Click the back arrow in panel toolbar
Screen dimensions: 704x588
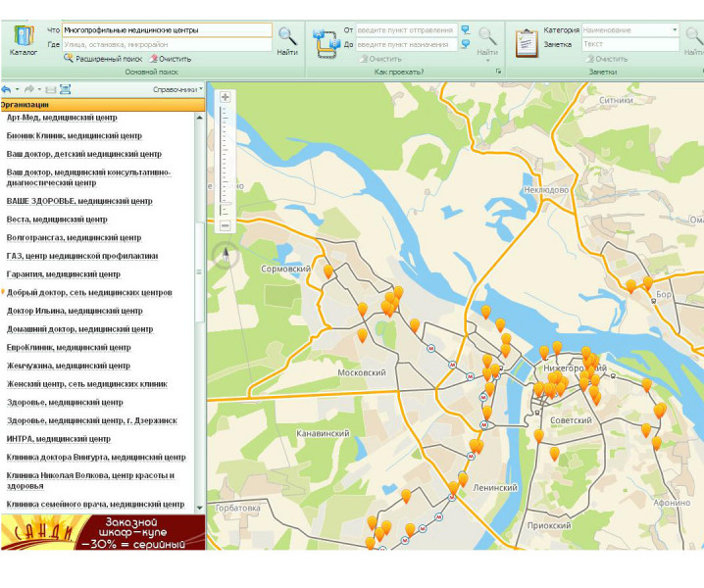tap(6, 89)
